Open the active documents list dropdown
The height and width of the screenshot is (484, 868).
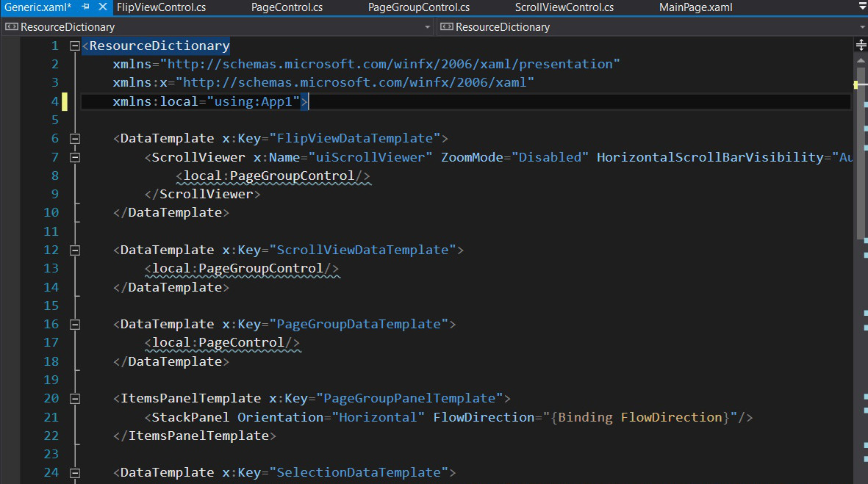pos(862,6)
